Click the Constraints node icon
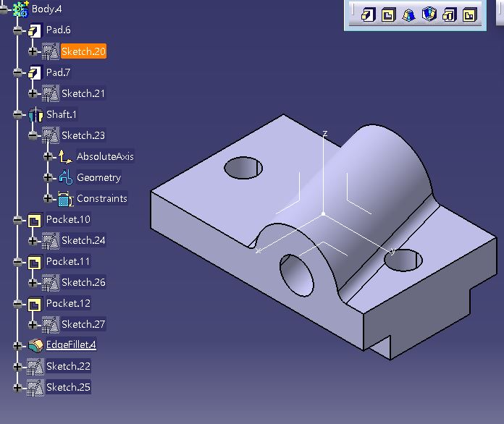 pyautogui.click(x=66, y=199)
